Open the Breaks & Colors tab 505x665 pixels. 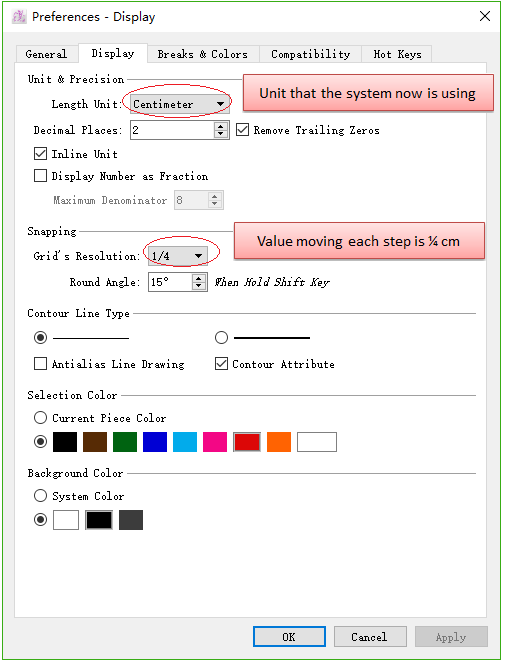203,54
